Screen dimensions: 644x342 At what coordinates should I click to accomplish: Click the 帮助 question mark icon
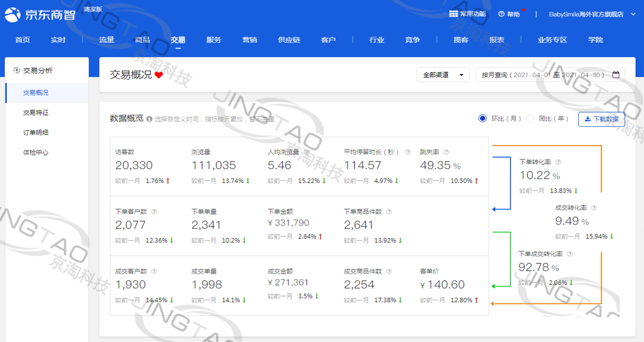point(501,14)
